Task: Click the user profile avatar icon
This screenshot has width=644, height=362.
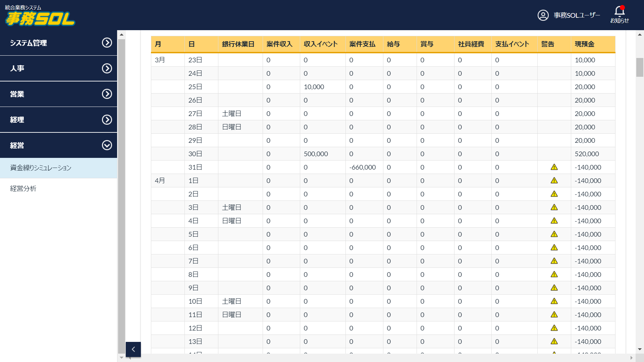Action: click(x=543, y=15)
